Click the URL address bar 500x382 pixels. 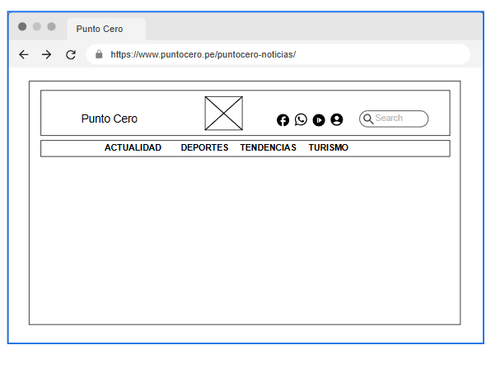[x=278, y=54]
